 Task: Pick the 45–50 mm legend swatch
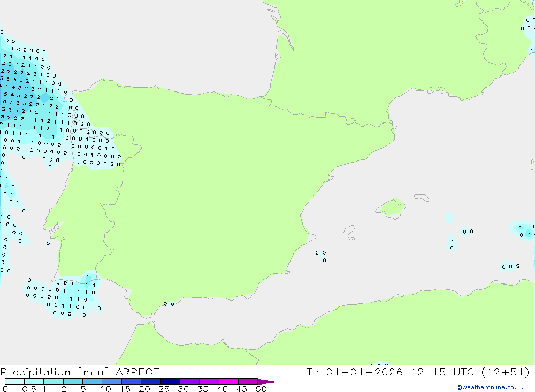click(x=248, y=381)
